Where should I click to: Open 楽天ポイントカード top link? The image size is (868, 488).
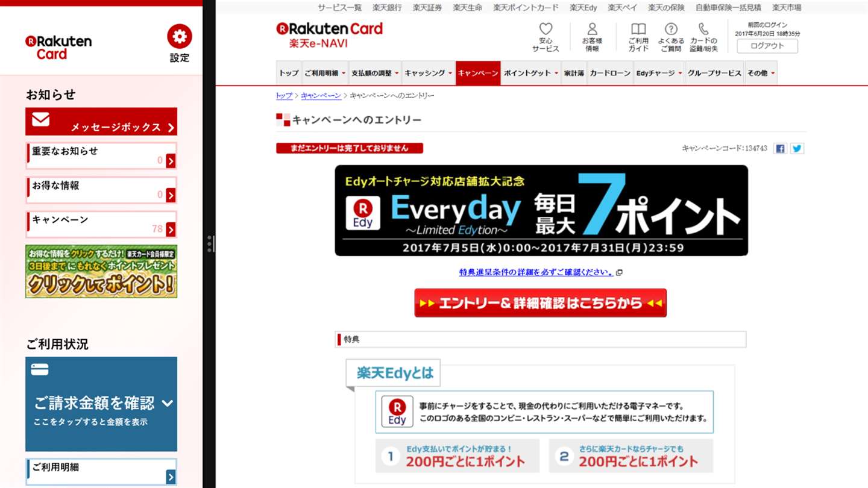pyautogui.click(x=526, y=8)
